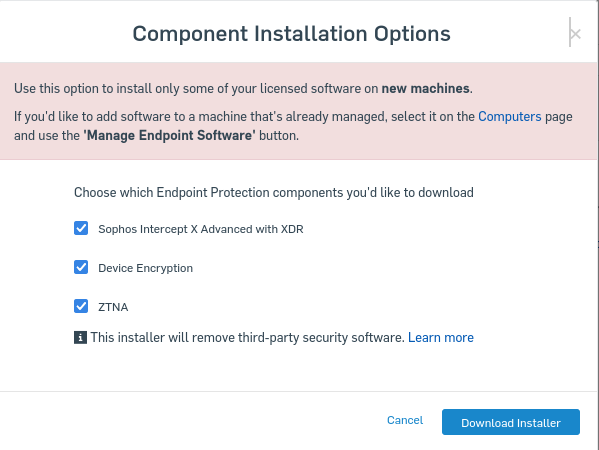Click the 'Choose which Endpoint Protection components' prompt
599x450 pixels.
coord(274,193)
